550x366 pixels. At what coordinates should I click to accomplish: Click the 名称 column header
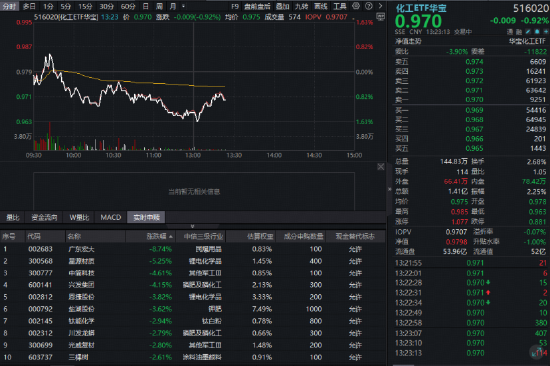tap(74, 237)
